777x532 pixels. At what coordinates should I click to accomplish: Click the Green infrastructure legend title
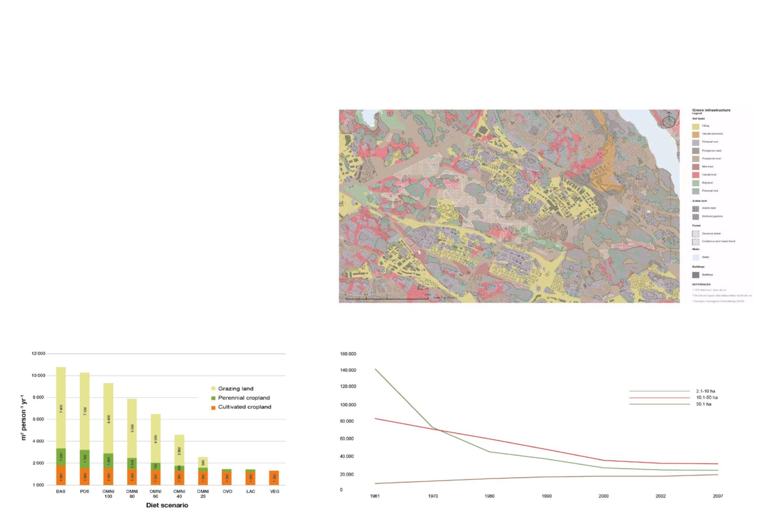711,110
